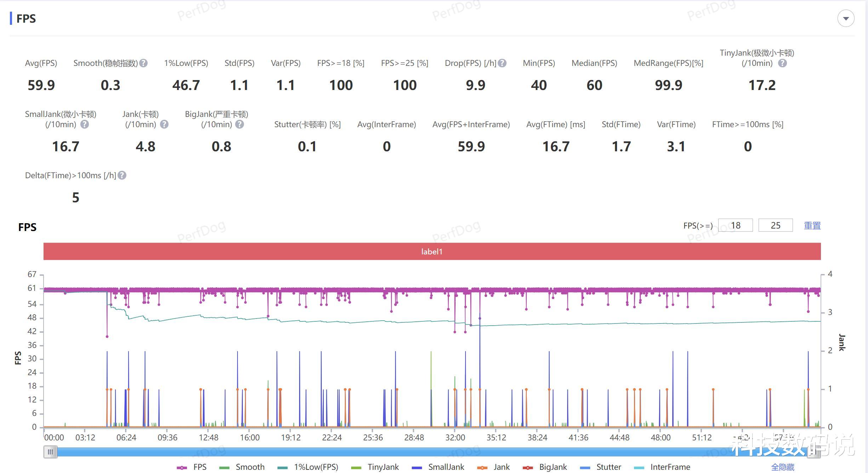Select the red label1 bar
The height and width of the screenshot is (473, 868).
click(x=432, y=252)
